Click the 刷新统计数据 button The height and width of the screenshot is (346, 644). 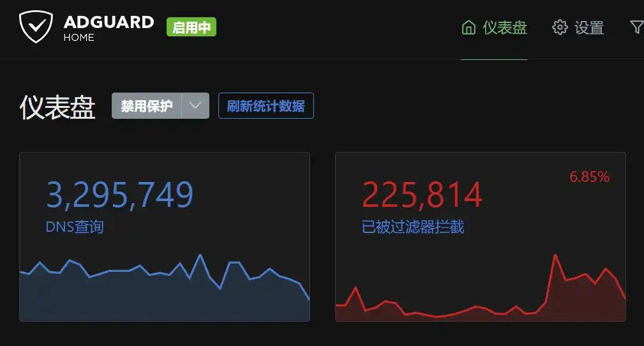(x=266, y=106)
